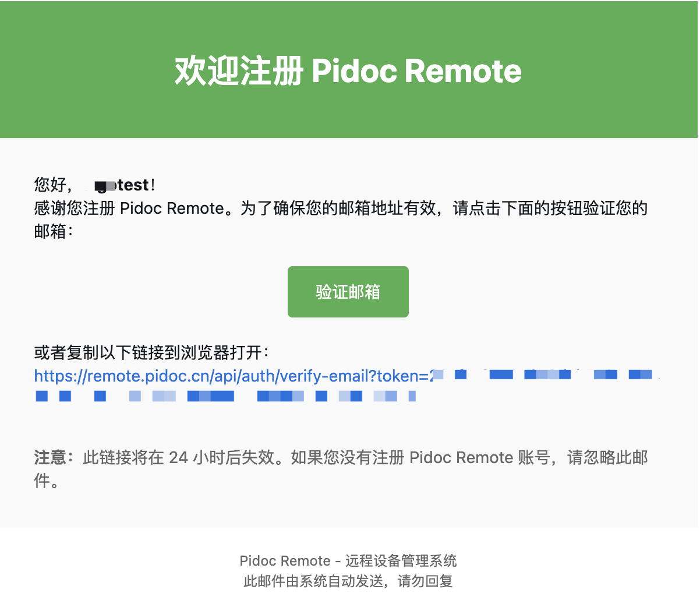Click the 感谢您注册 Pidoc Remote sentence

129,209
